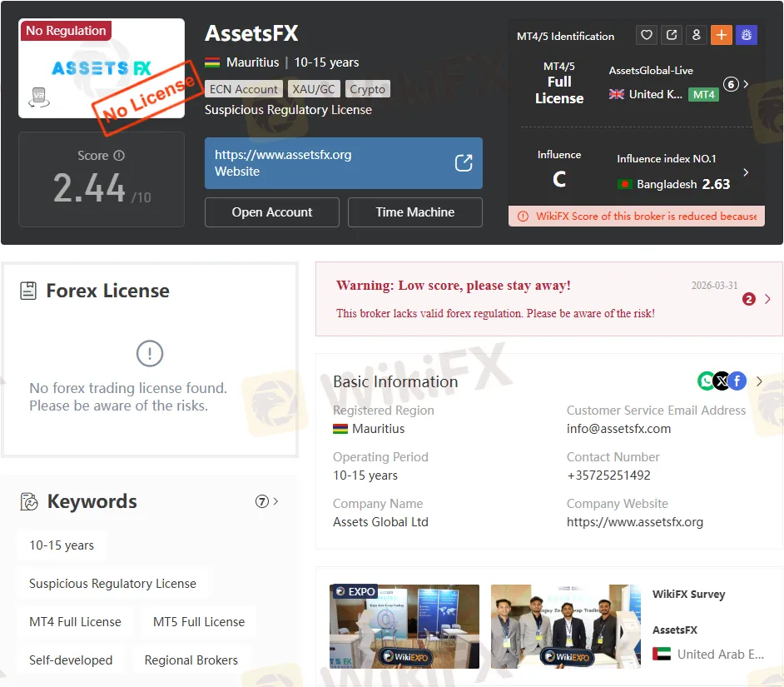Click the user profile icon

(697, 35)
